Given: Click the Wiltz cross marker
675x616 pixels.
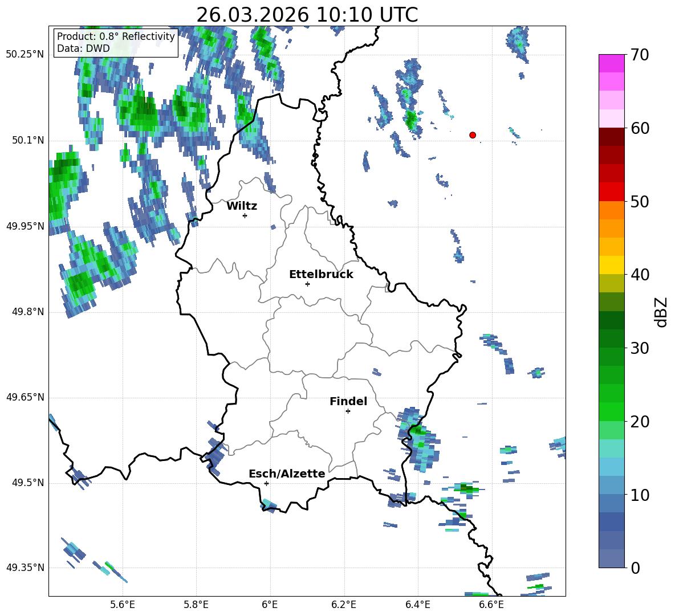Looking at the screenshot, I should [x=245, y=215].
